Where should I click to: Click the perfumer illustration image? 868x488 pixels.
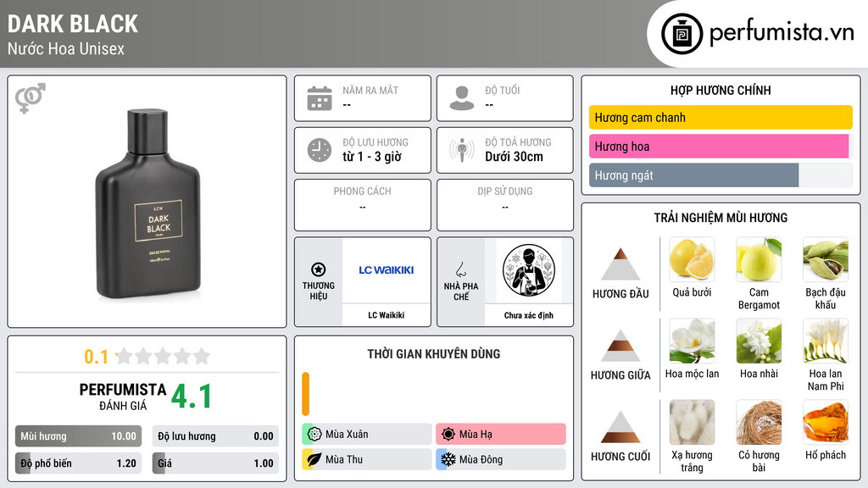(529, 270)
